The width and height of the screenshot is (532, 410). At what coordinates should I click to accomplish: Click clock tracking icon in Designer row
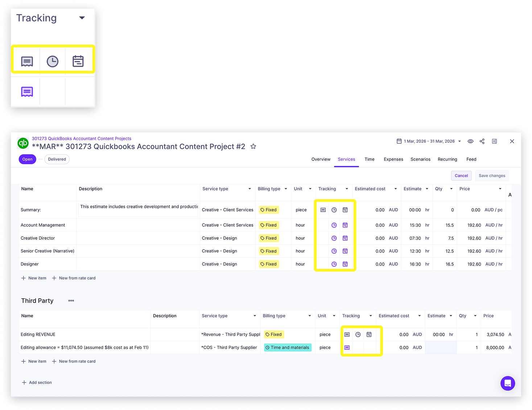tap(334, 264)
